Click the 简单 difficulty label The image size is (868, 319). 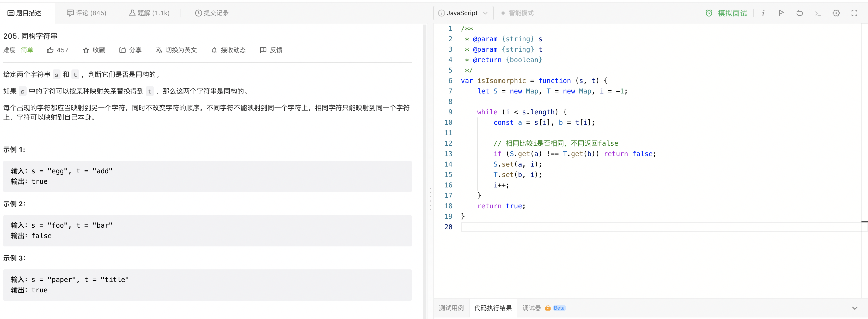coord(27,50)
